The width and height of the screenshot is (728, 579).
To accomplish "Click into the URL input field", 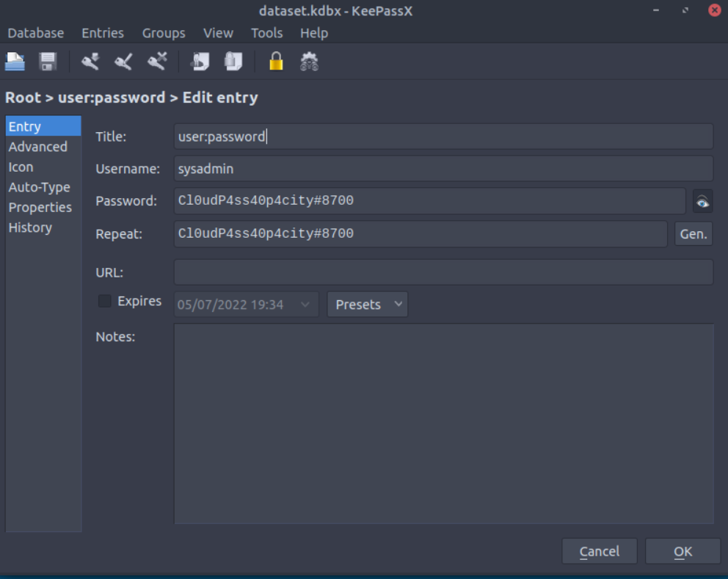I will 443,272.
